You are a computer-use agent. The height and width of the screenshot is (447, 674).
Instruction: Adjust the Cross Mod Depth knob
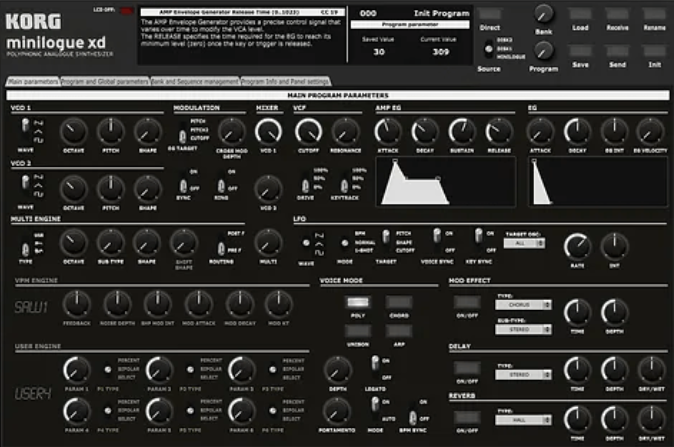[231, 132]
